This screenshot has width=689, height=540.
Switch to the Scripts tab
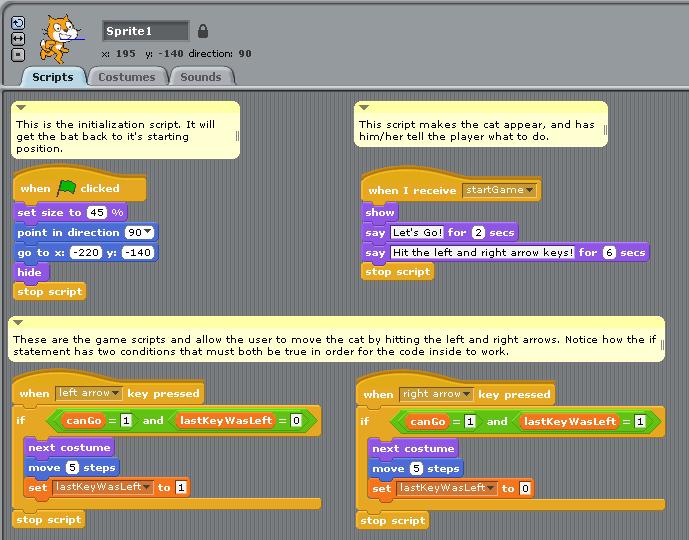(x=53, y=77)
